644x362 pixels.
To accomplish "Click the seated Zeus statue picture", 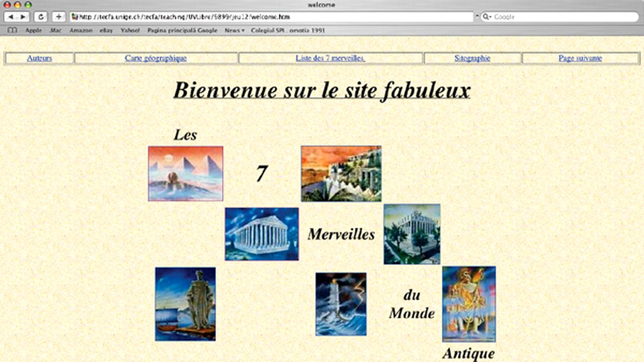I will [469, 304].
